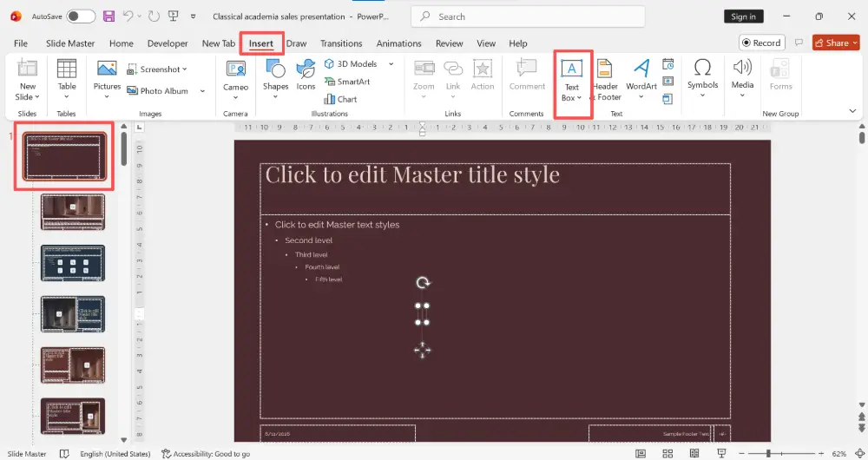Viewport: 868px width, 460px height.
Task: Open the Symbols menu
Action: point(702,79)
